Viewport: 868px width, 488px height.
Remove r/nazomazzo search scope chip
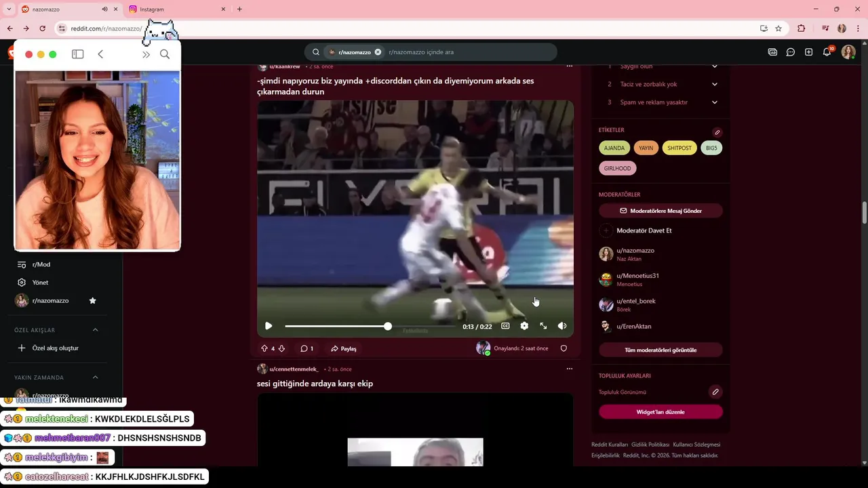coord(378,52)
